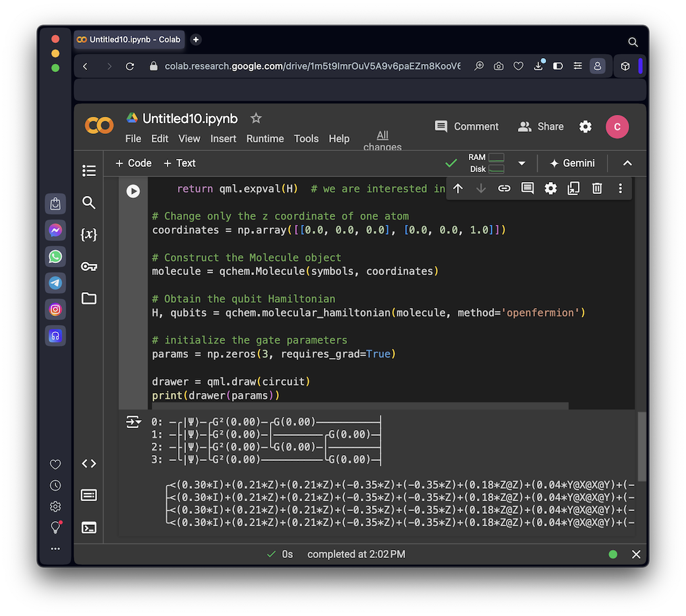The image size is (686, 616).
Task: Open the Runtime menu
Action: coord(265,139)
